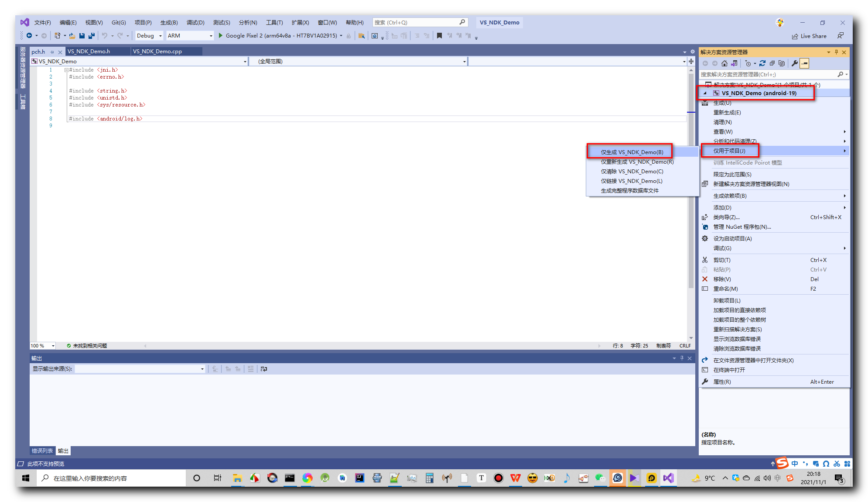The image size is (868, 502).
Task: Click the 输出 tab at the bottom
Action: [63, 451]
